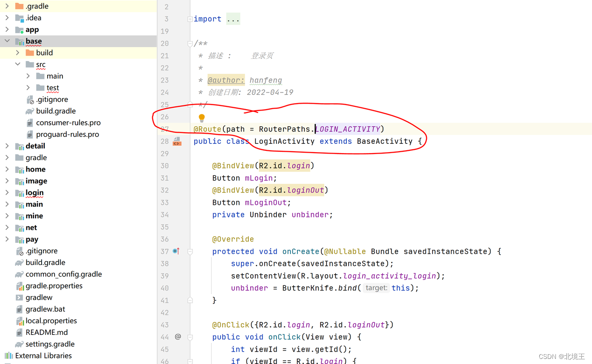Screen dimensions: 592x364
Task: Expand the app module
Action: [x=7, y=30]
